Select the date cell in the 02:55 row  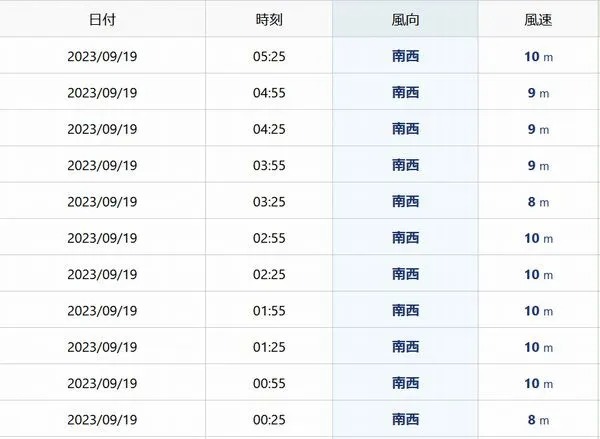101,238
